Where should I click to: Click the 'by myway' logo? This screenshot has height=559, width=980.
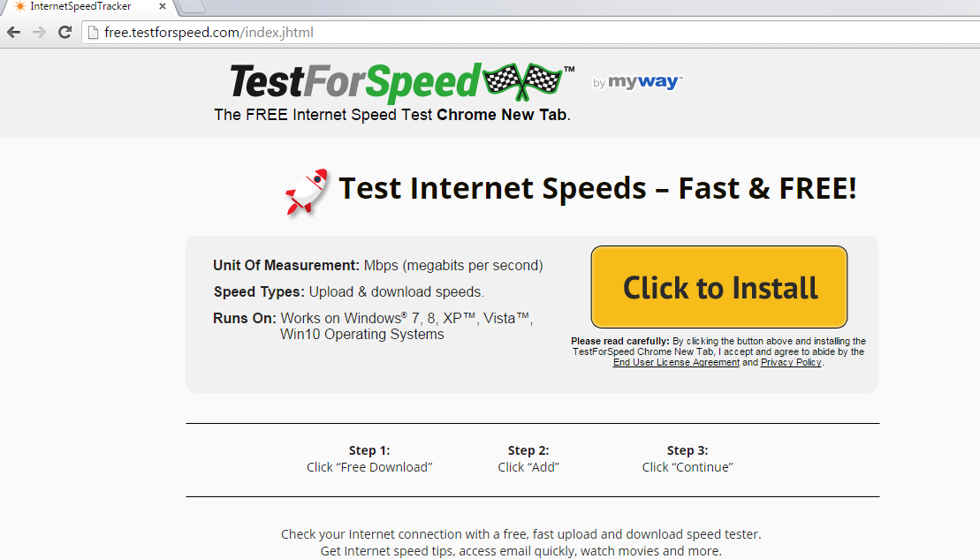coord(637,82)
